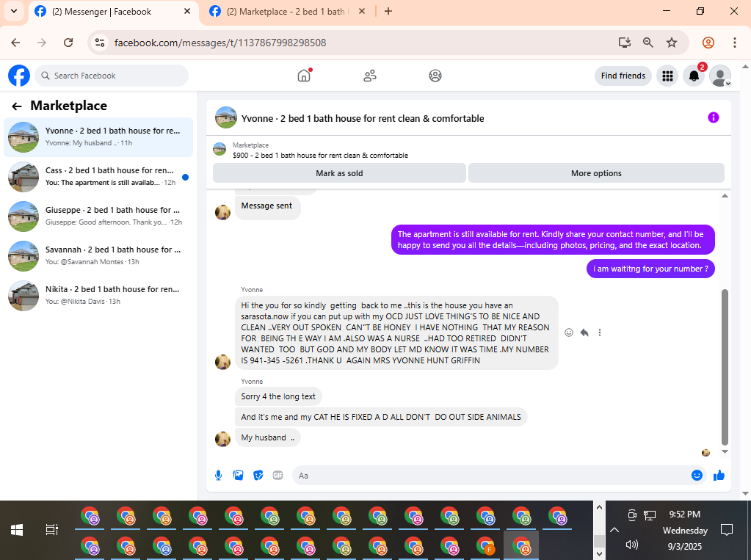Open the Home feed icon
This screenshot has height=560, width=751.
point(304,76)
